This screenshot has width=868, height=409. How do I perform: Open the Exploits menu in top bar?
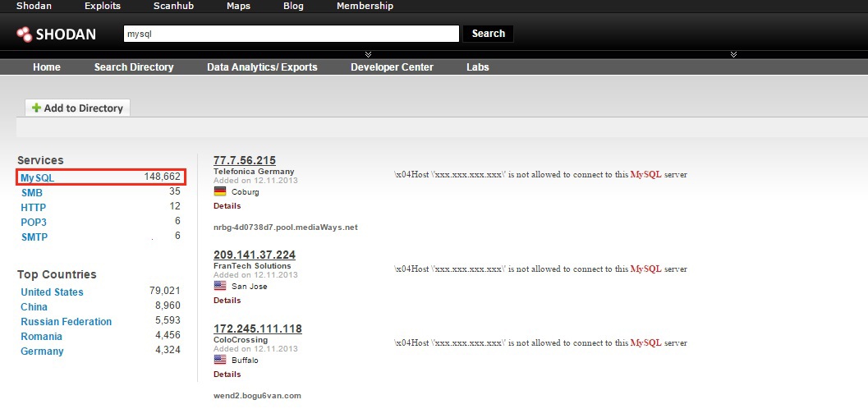coord(102,6)
